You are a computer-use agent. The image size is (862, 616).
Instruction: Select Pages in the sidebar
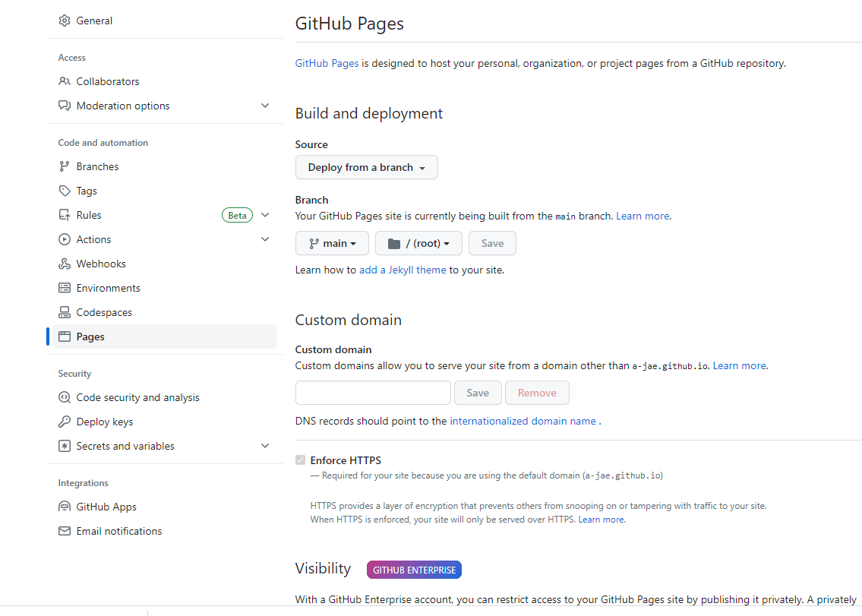pos(164,336)
